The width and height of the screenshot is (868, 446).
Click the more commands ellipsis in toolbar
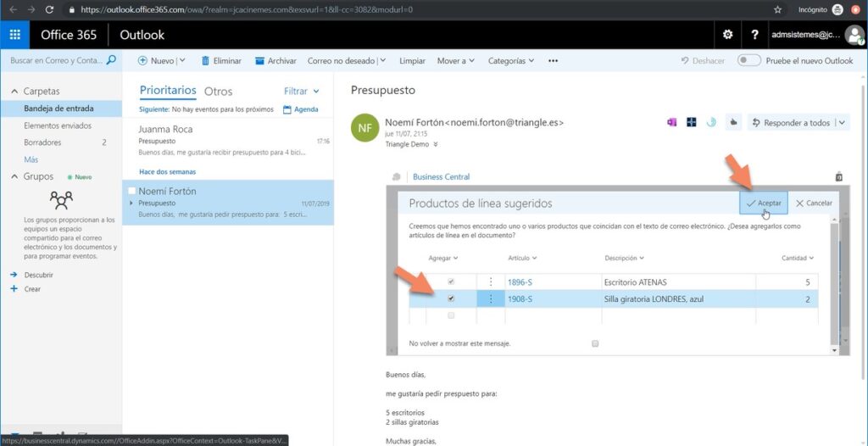tap(554, 61)
